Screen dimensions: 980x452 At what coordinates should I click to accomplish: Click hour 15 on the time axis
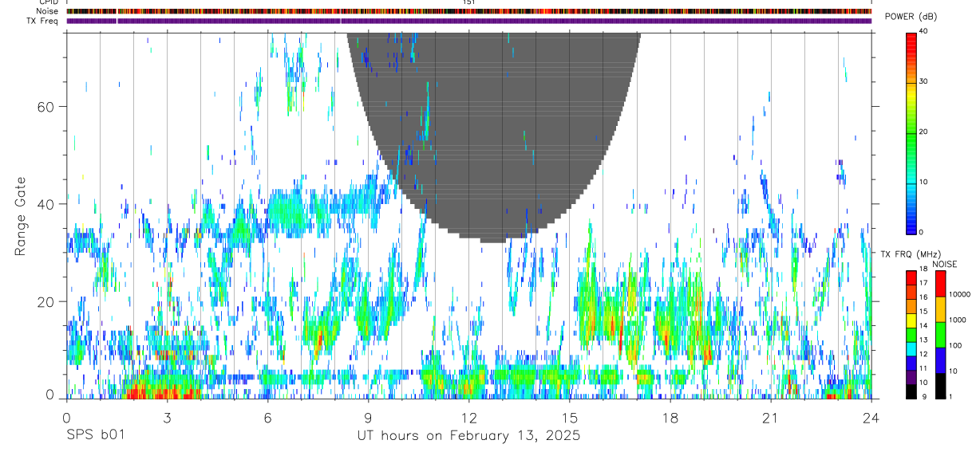(x=569, y=418)
